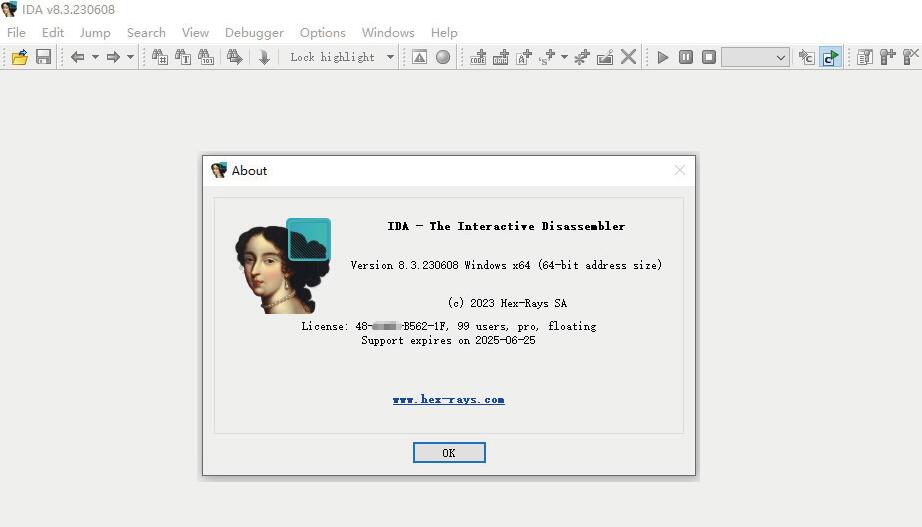Convert to data with DATA plus icon

(500, 57)
